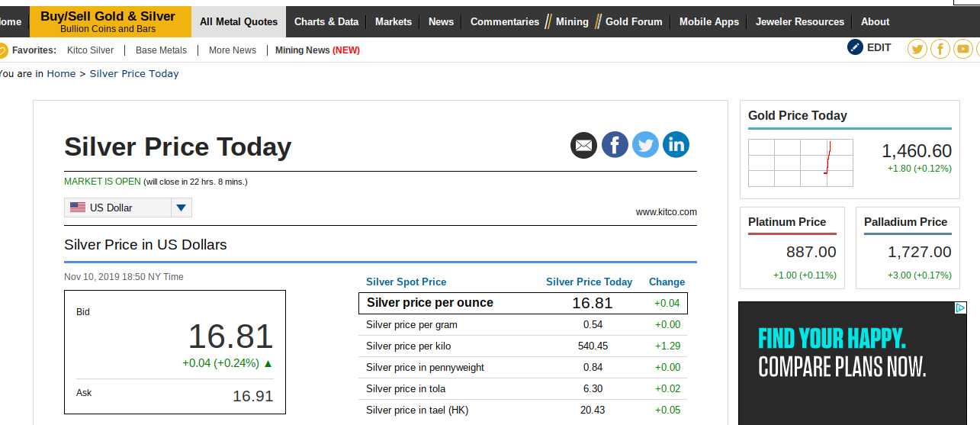
Task: Open Palladium Price heading
Action: 905,222
